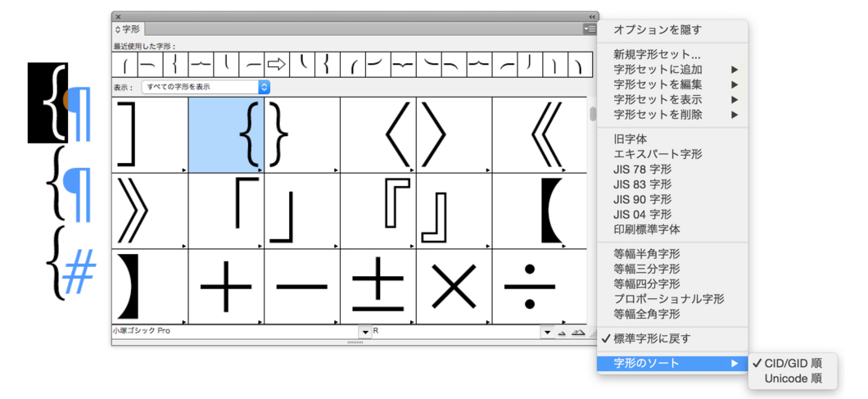This screenshot has height=399, width=868.
Task: Choose プロポーショナル字形 from the menu
Action: [672, 299]
